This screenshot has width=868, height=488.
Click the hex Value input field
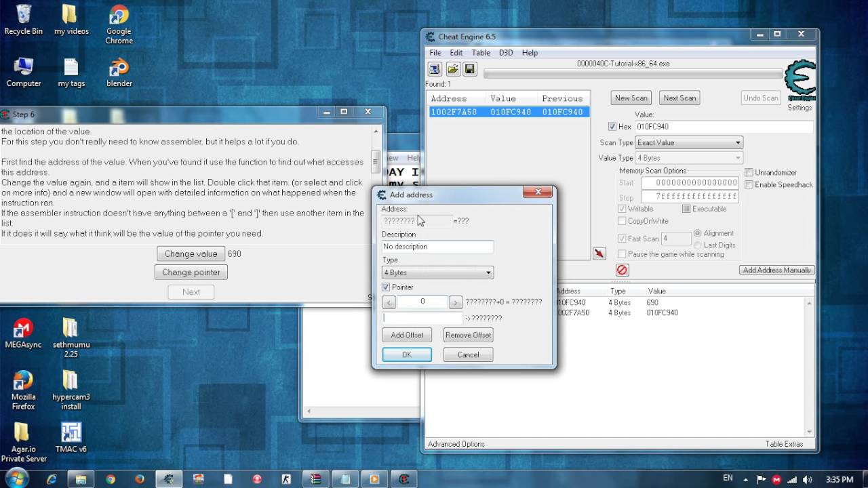[x=723, y=127]
